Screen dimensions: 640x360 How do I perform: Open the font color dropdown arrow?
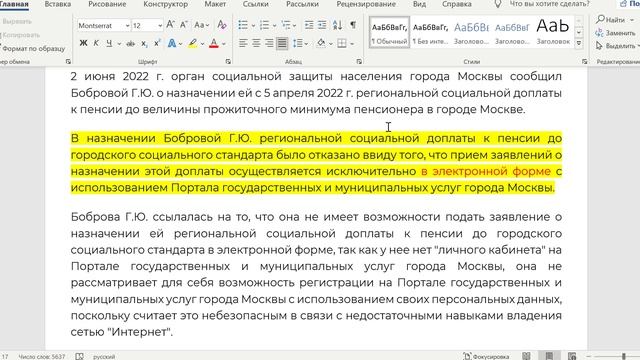pos(223,43)
